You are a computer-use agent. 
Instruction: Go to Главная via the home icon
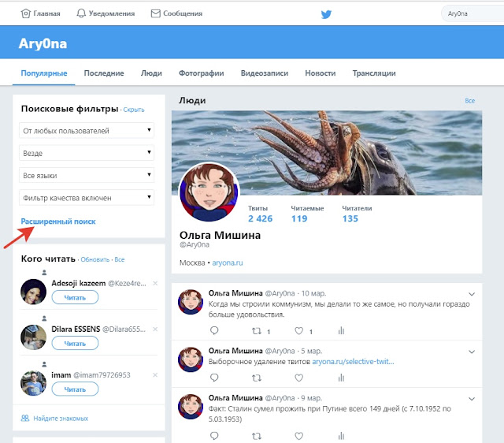(x=25, y=13)
